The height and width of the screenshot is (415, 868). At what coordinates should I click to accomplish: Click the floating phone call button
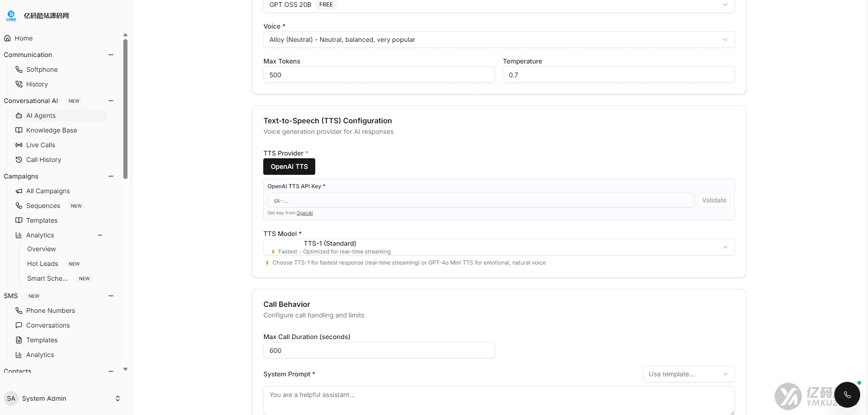pyautogui.click(x=847, y=395)
